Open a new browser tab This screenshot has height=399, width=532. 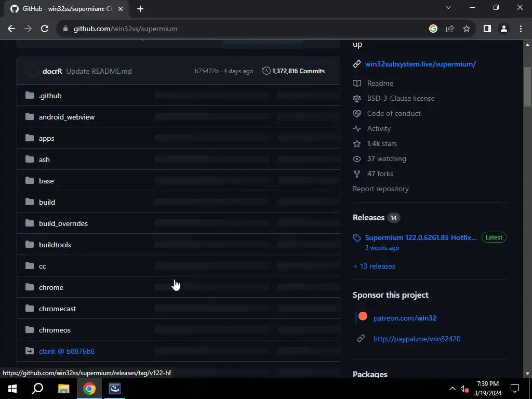point(140,9)
